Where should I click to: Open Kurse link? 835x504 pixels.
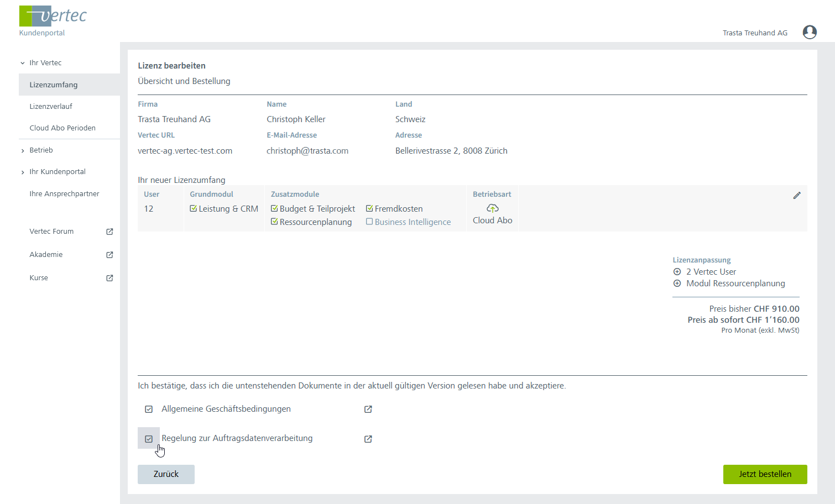[x=39, y=277]
